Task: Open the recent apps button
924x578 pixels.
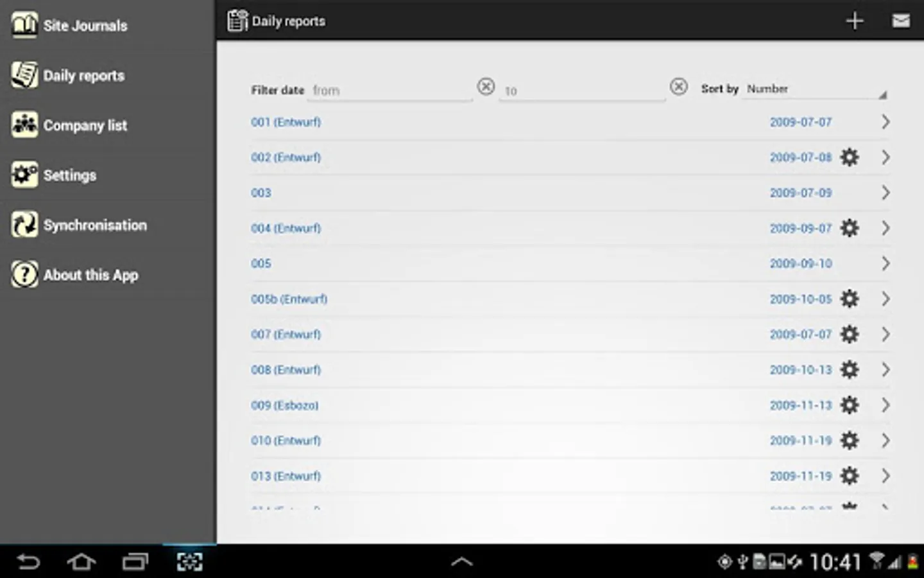Action: click(135, 562)
